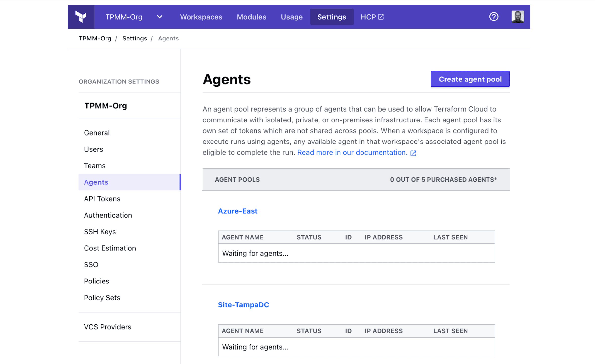
Task: Open the SSH Keys settings page
Action: tap(100, 232)
